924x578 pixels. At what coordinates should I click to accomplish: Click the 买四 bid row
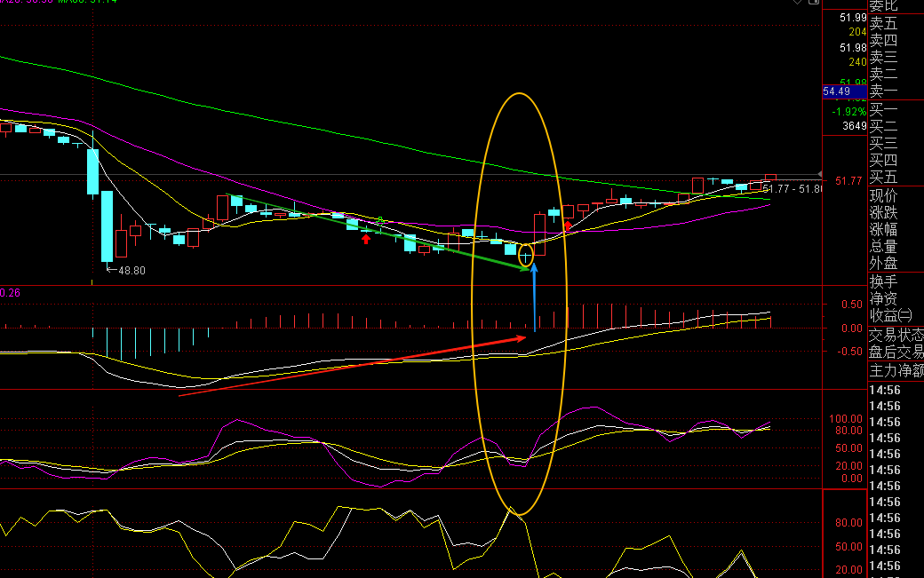tap(883, 160)
